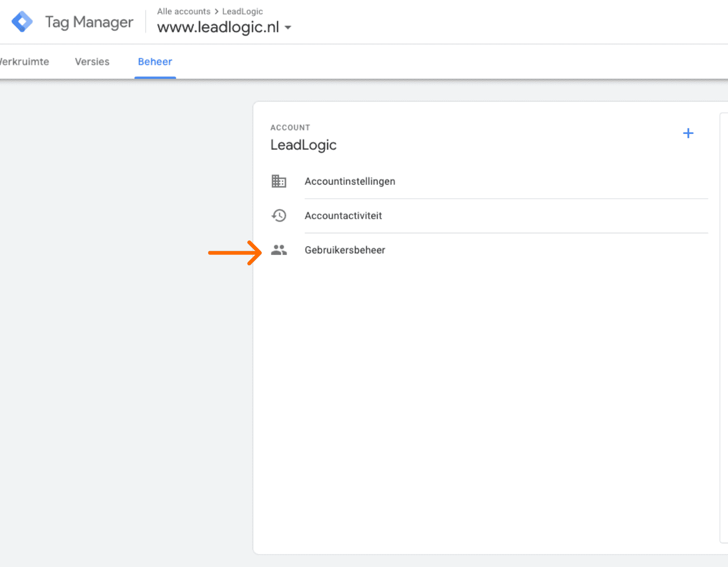Click the LeadLogic breadcrumb link
This screenshot has height=567, width=728.
(x=242, y=11)
